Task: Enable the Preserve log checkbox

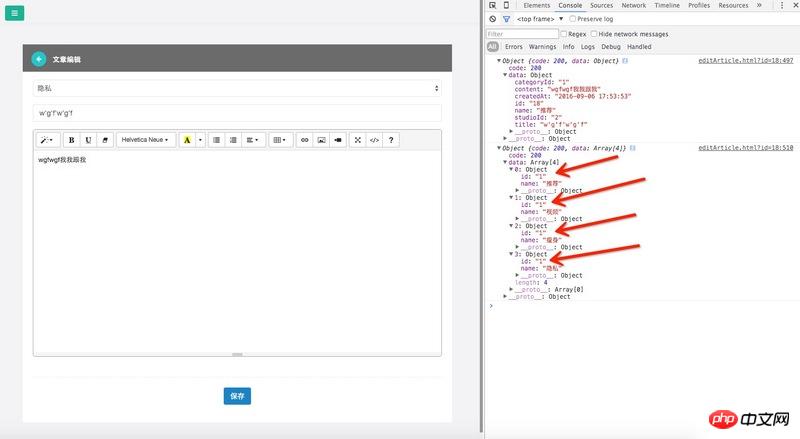Action: click(572, 19)
